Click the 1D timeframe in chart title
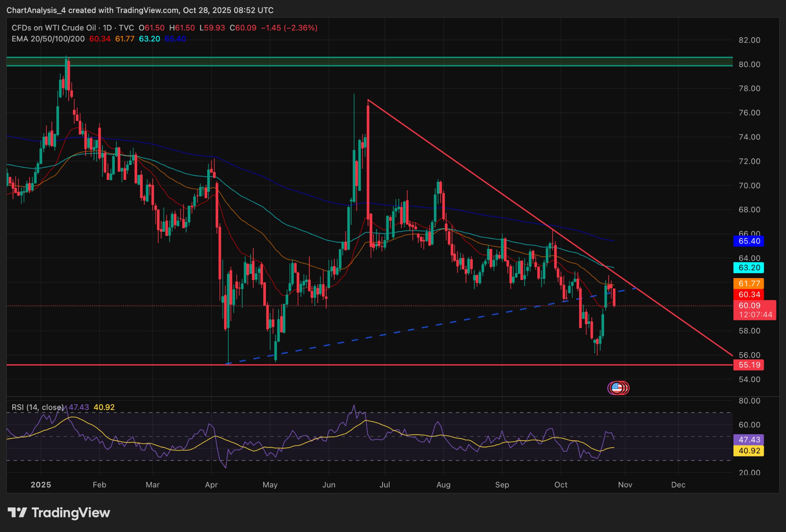This screenshot has width=786, height=532. [x=107, y=28]
